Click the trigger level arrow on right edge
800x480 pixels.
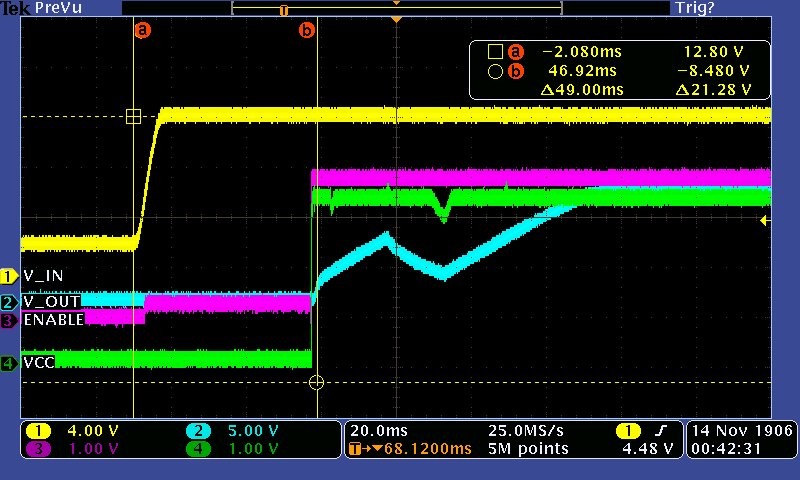click(765, 220)
